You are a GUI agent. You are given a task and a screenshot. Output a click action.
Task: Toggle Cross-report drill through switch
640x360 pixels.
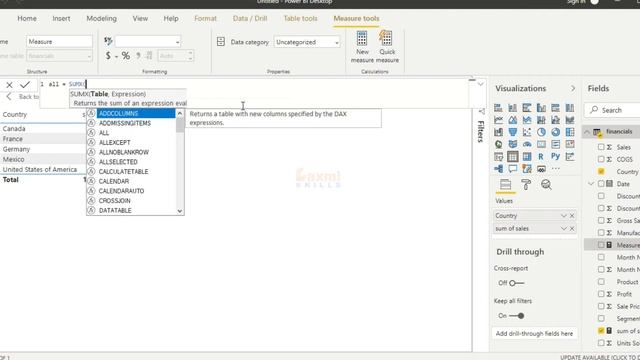click(516, 283)
